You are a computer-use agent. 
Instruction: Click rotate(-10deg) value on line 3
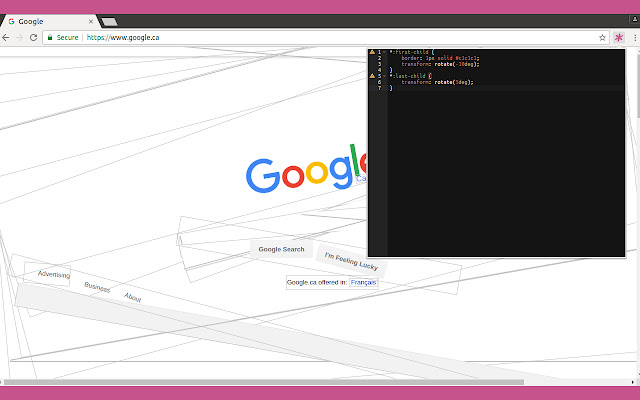coord(456,64)
